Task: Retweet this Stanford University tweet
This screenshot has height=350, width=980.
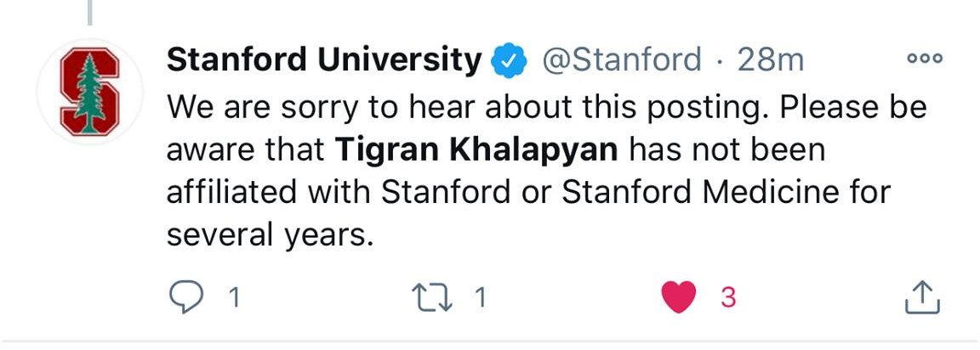Action: click(433, 297)
